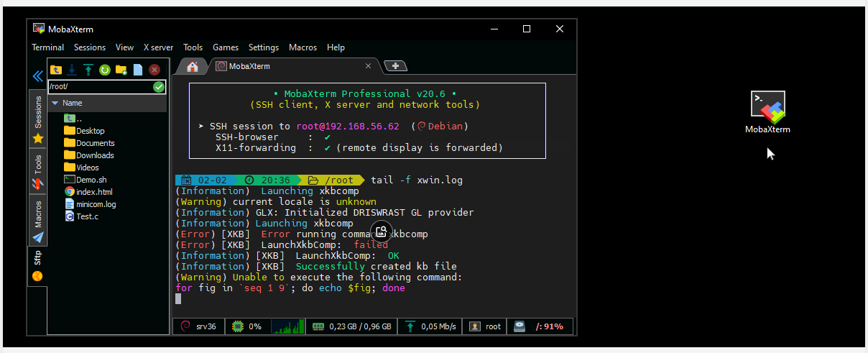Screen dimensions: 868x353
Task: Click the date segment 02-02 in prompt
Action: click(205, 180)
